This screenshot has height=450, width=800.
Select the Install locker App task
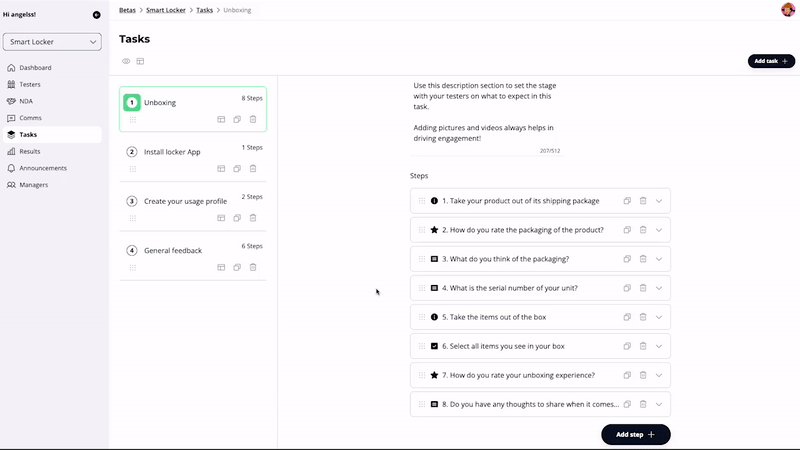click(193, 158)
